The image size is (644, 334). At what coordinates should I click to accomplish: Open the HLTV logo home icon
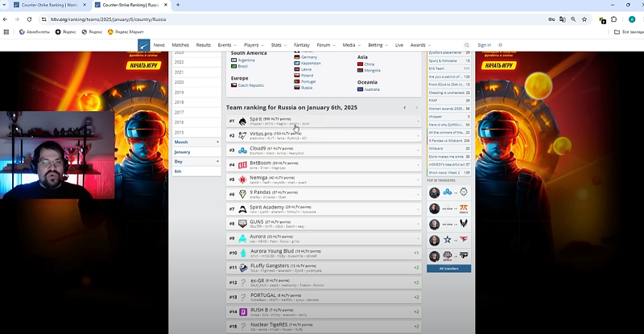pos(144,45)
